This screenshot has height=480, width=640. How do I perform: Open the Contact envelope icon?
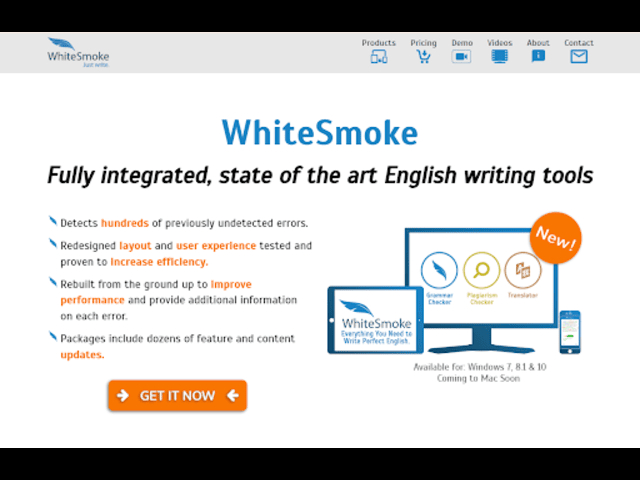[578, 57]
